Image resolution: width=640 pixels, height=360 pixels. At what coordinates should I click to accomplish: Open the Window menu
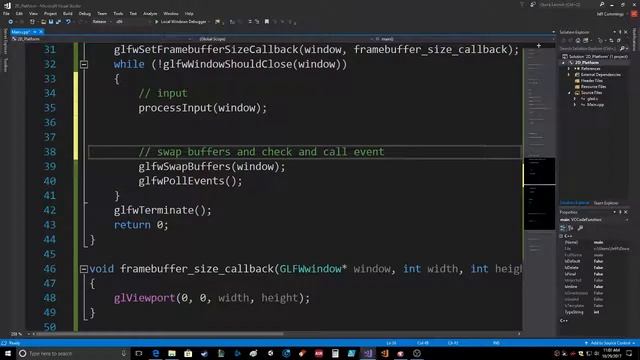point(171,13)
